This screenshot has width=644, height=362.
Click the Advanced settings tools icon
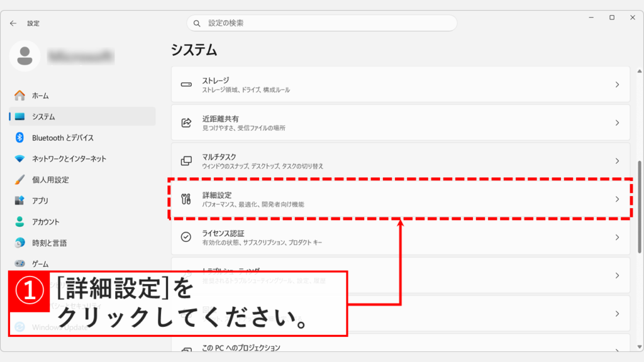(186, 199)
